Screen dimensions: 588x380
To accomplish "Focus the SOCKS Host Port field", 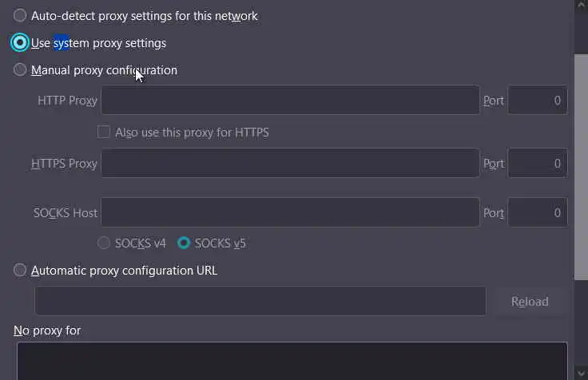I will [x=538, y=212].
